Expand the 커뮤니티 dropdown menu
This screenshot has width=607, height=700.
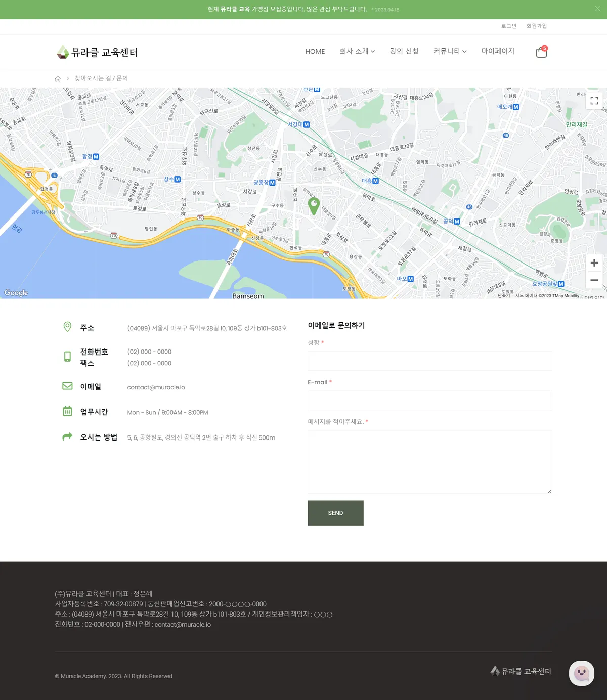pyautogui.click(x=450, y=51)
